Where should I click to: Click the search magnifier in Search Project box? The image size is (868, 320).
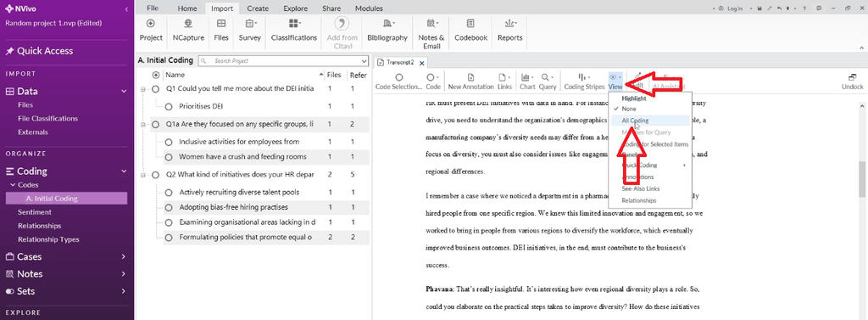point(203,61)
